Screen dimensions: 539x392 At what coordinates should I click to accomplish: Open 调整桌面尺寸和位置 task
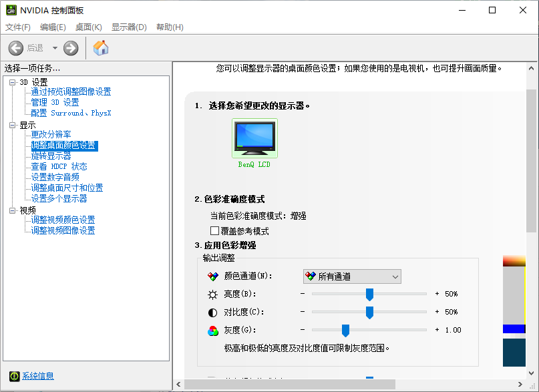click(x=67, y=188)
